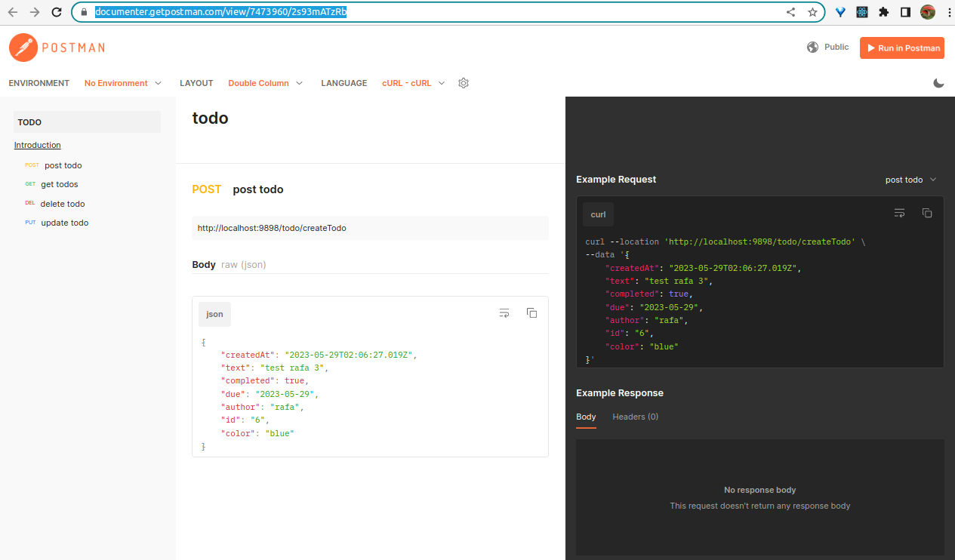Click the todo page title

point(210,118)
